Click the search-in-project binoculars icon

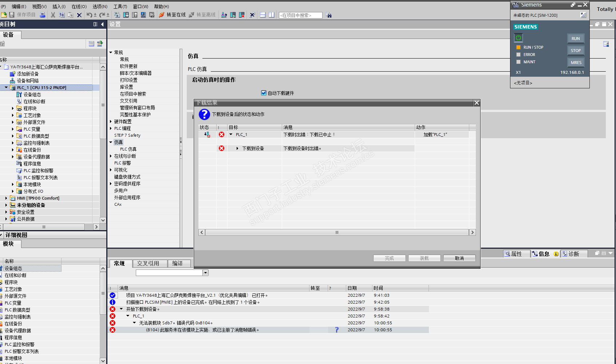click(x=329, y=15)
